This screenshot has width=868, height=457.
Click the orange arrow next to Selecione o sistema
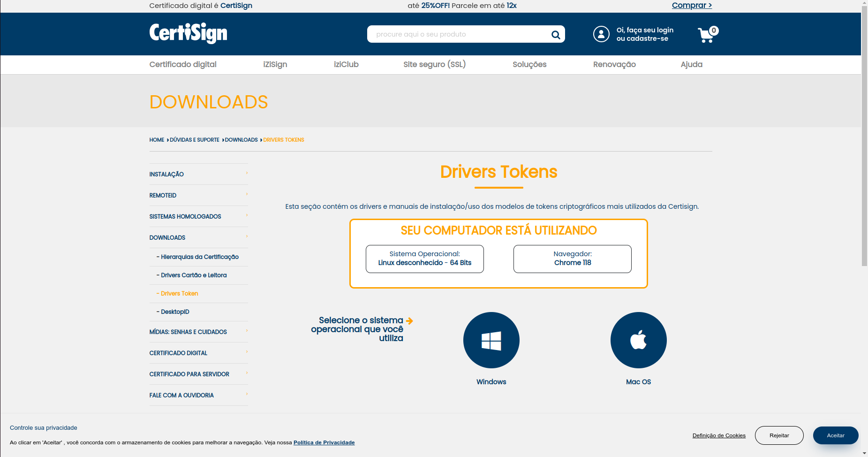(x=409, y=321)
